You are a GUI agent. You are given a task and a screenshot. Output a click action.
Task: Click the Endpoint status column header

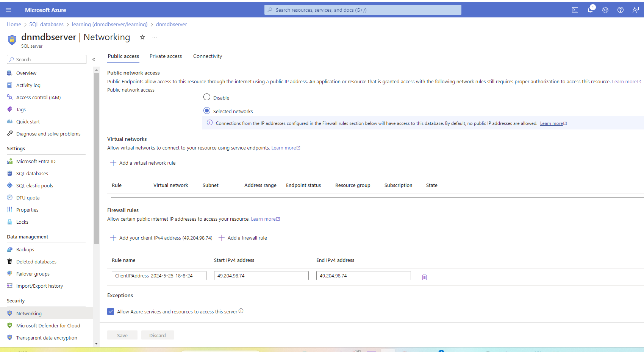coord(303,185)
